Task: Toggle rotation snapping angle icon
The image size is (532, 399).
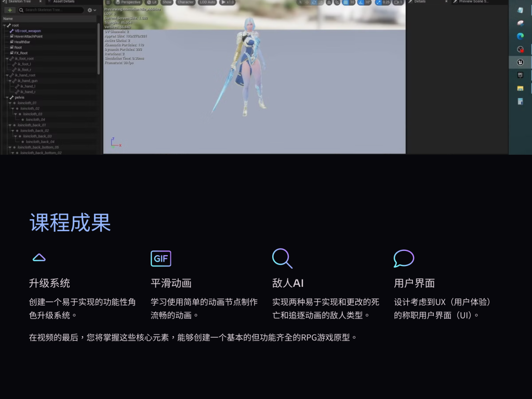Action: point(361,3)
